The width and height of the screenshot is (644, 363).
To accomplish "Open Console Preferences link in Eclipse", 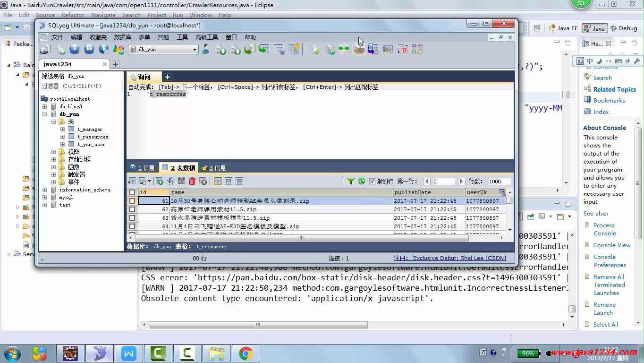I will [610, 261].
